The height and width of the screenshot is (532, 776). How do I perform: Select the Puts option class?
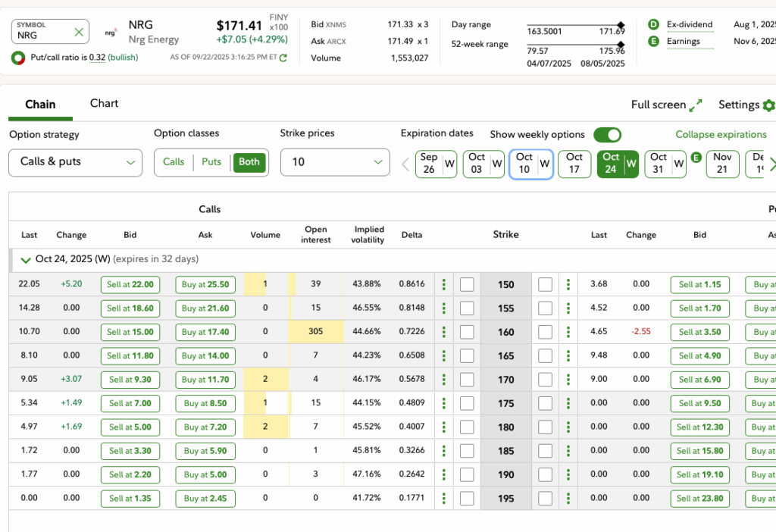(211, 162)
